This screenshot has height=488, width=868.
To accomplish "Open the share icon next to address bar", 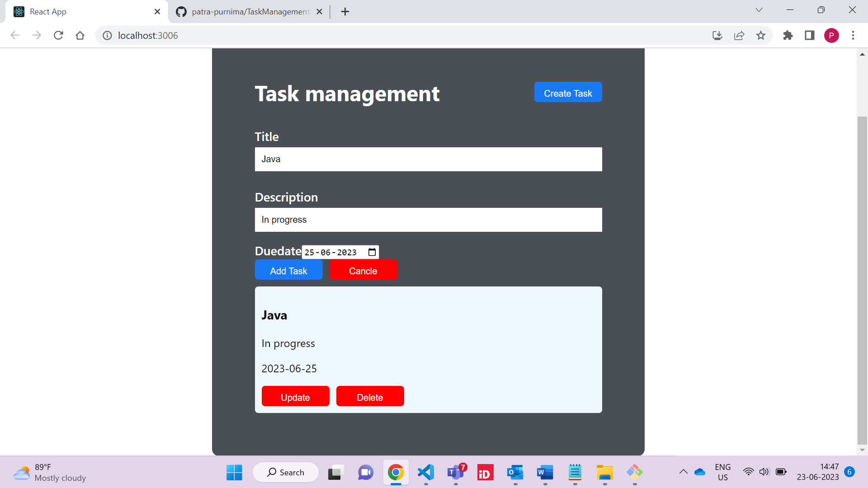I will [x=739, y=35].
